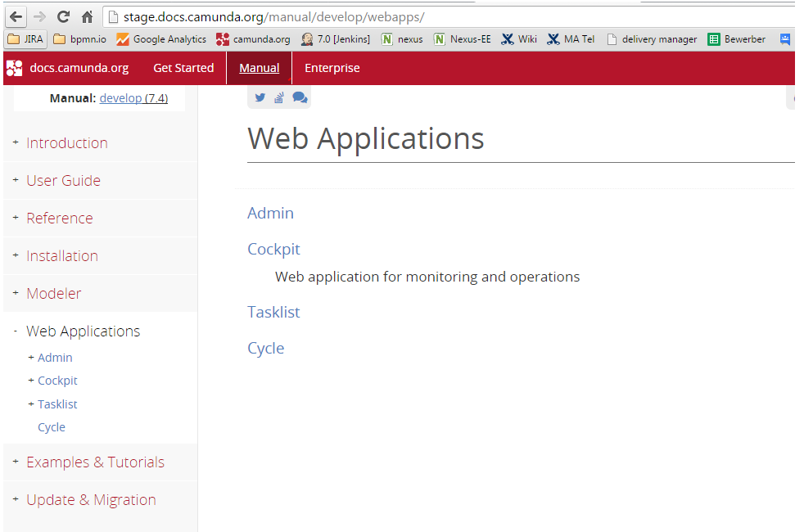Open the Manual menu item
Viewport: 804px width, 532px height.
[x=259, y=68]
